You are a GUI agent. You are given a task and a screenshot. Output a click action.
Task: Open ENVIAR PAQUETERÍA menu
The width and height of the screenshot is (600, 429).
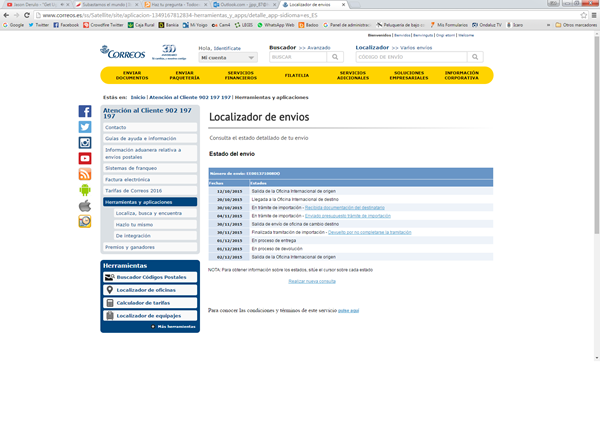coord(184,75)
